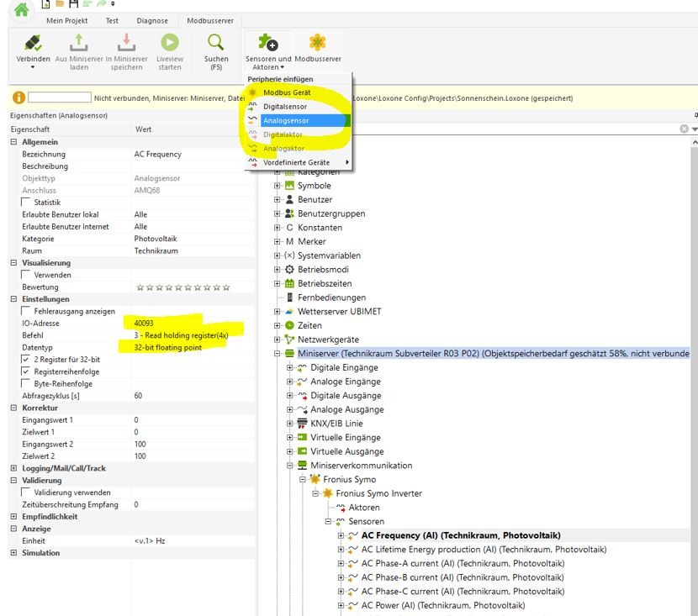Open Befehl Read holding register value

coord(181,335)
